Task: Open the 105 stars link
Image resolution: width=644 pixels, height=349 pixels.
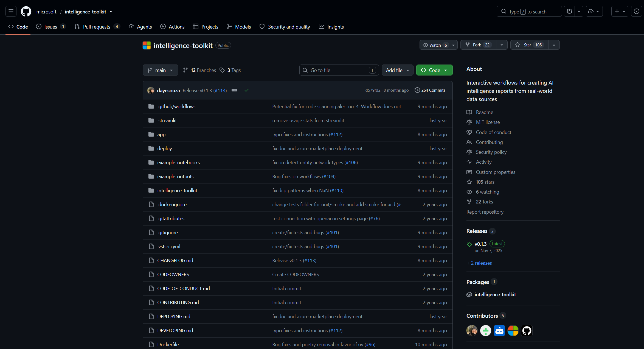Action: 485,182
